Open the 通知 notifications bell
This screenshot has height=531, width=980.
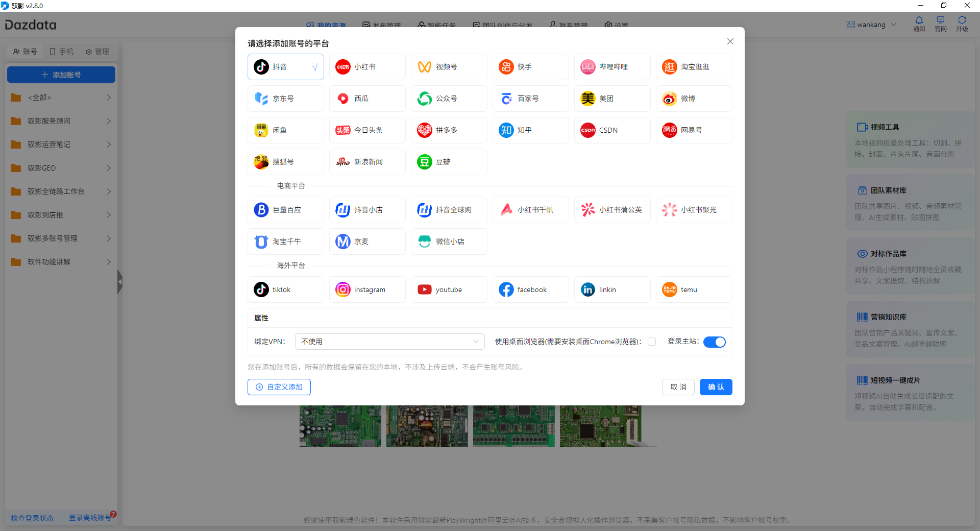(x=919, y=24)
